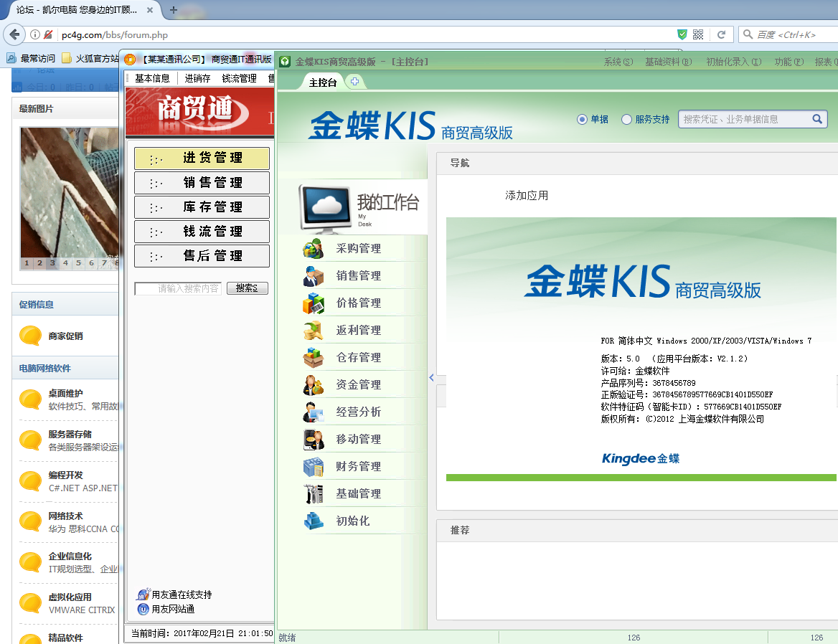The image size is (838, 644).
Task: Open 采购管理 module icon in KIS sidebar
Action: click(314, 248)
